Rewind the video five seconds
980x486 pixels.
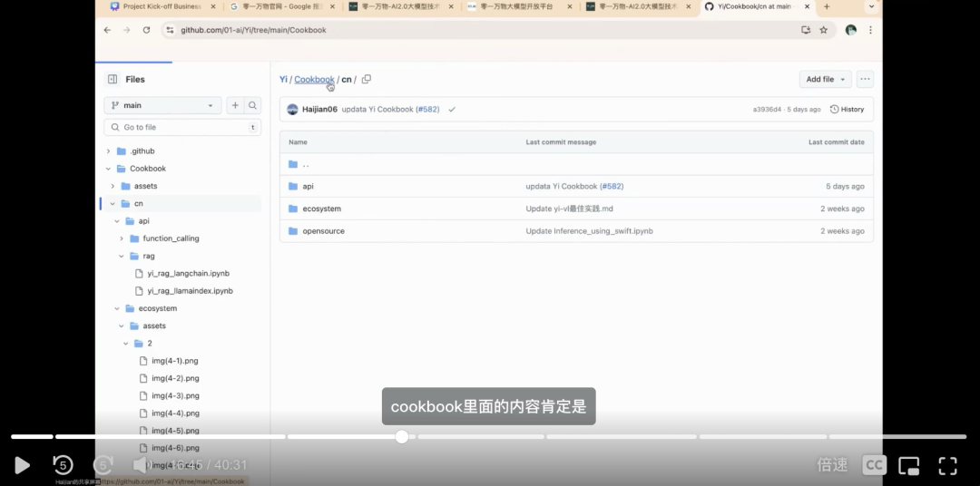(64, 465)
